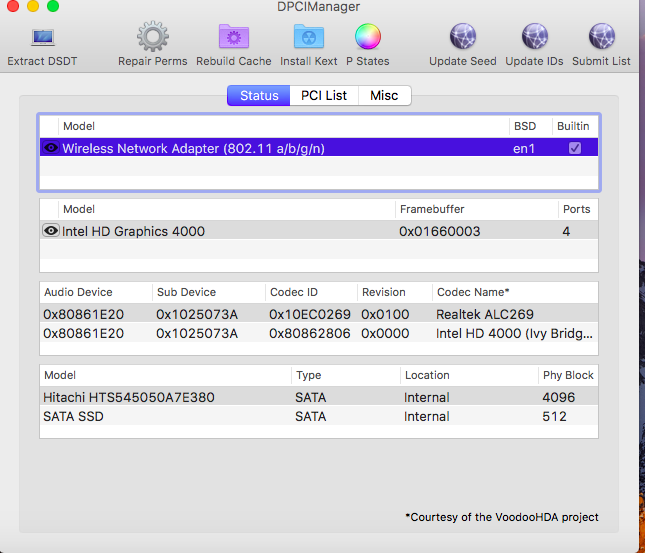Click the Submit List globe icon
This screenshot has width=645, height=553.
click(601, 38)
